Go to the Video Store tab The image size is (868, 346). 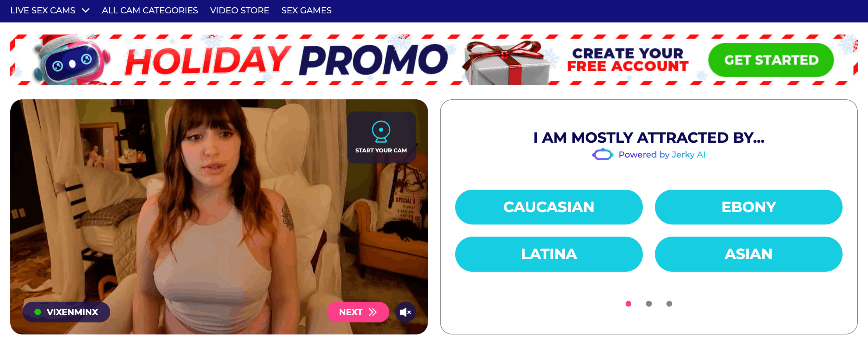pyautogui.click(x=239, y=10)
